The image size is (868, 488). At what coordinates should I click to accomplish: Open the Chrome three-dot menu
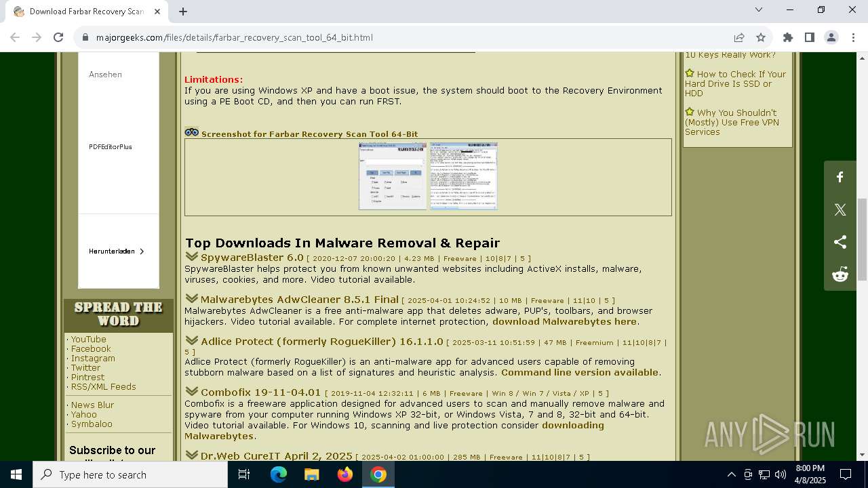(853, 37)
